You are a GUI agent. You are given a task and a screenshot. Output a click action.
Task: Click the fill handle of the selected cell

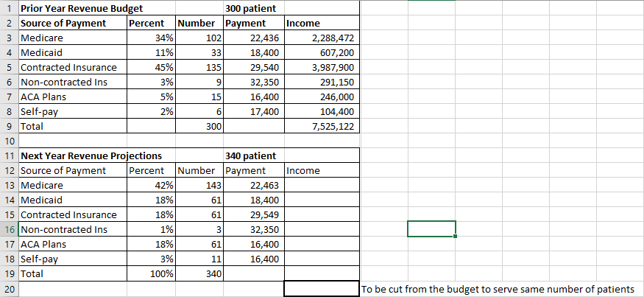click(x=455, y=236)
